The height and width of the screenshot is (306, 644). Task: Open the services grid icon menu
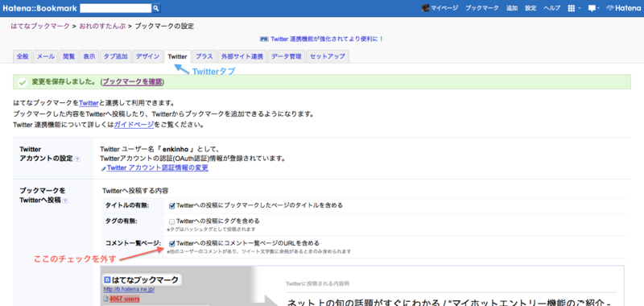coord(571,8)
